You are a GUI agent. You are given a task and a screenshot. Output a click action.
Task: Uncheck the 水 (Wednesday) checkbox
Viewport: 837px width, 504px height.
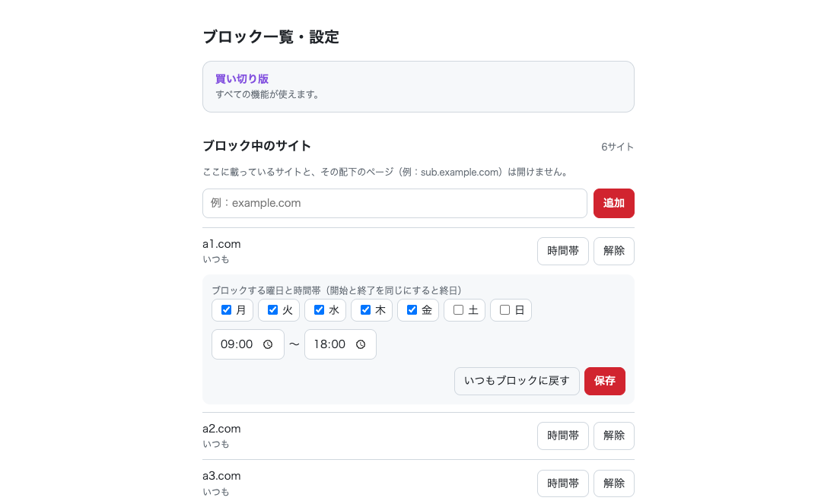(320, 310)
